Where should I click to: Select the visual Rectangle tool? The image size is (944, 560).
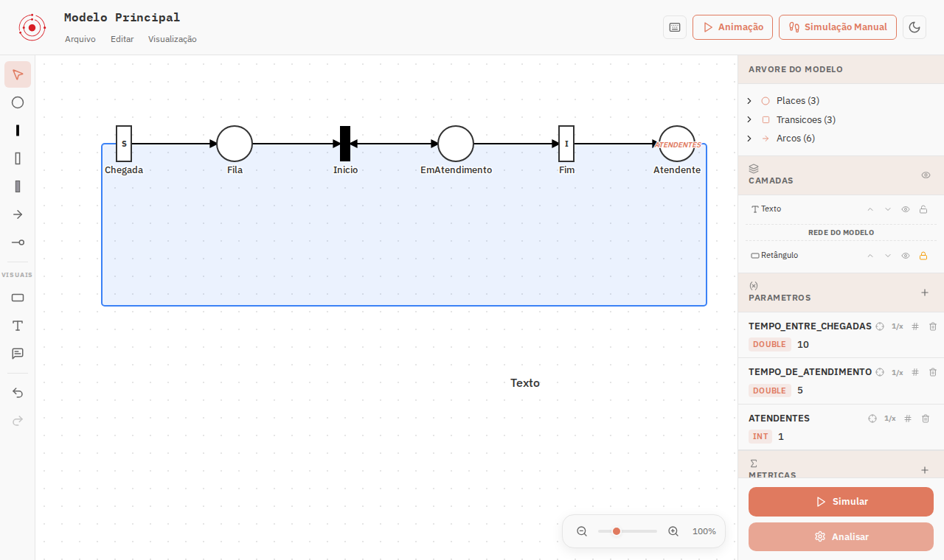tap(18, 298)
